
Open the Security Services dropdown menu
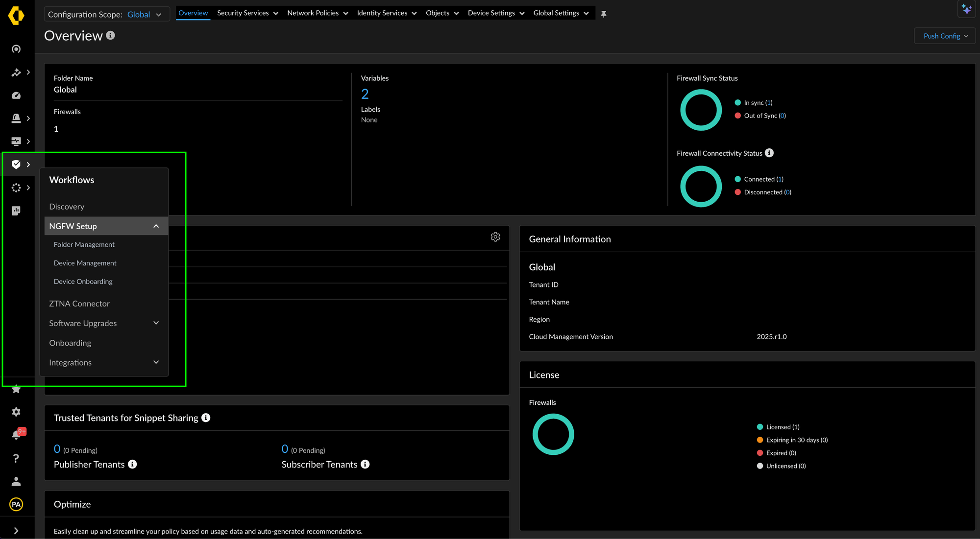click(x=247, y=13)
